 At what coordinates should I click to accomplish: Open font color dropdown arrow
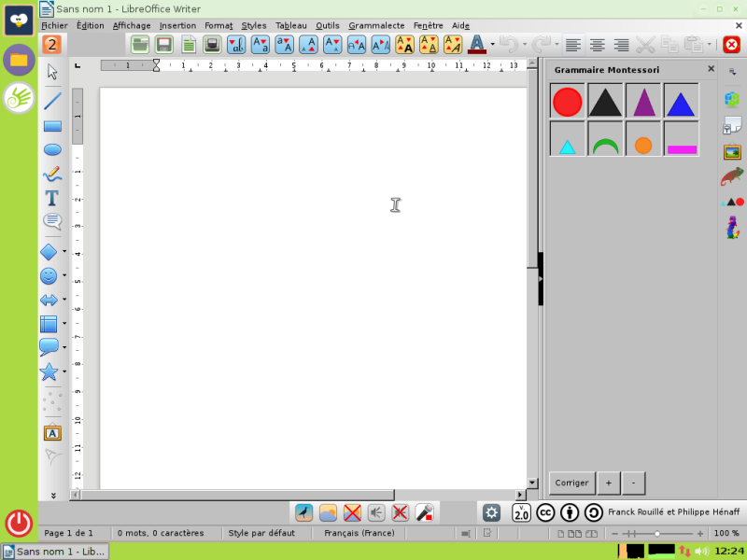(493, 45)
